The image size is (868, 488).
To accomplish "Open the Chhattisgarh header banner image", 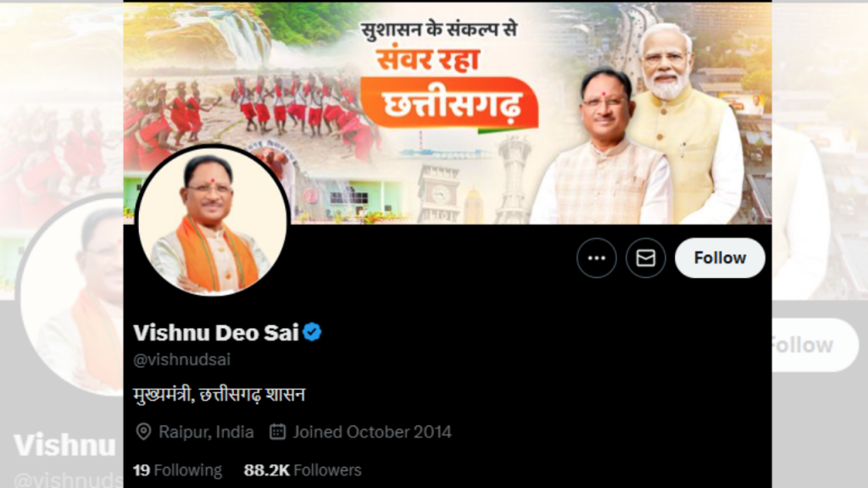I will tap(448, 113).
